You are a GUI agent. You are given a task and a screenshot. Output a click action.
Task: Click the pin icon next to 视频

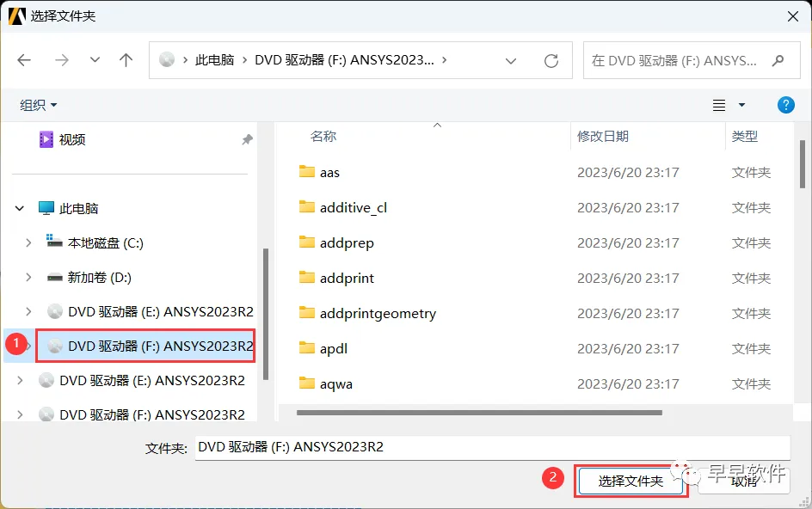[247, 139]
